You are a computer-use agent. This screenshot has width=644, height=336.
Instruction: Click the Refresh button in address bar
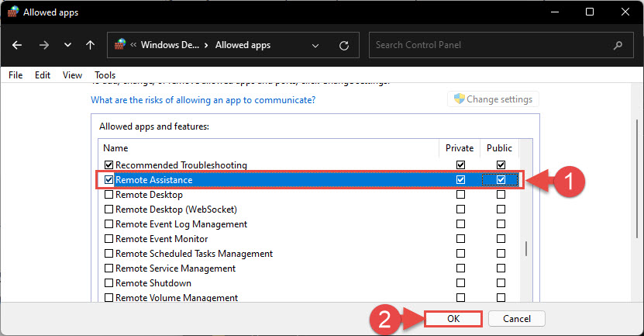[343, 46]
